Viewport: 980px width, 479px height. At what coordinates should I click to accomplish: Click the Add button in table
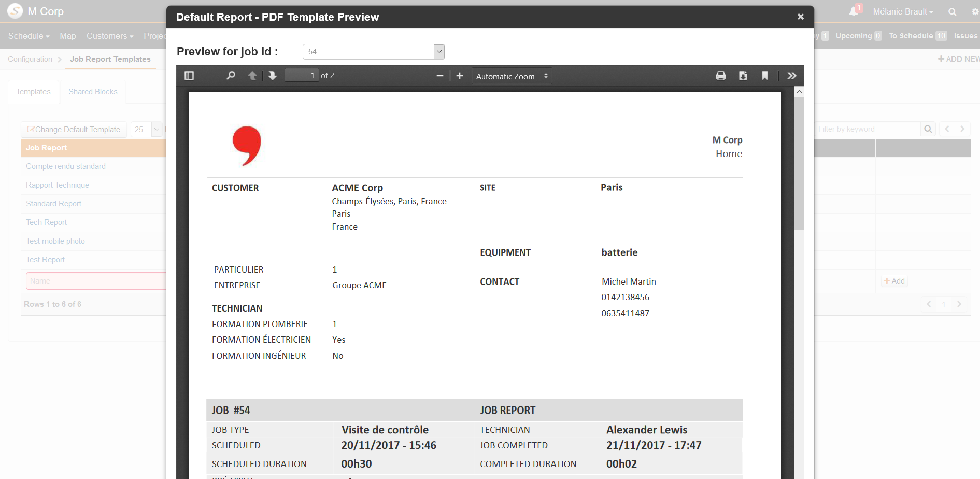[x=894, y=281]
